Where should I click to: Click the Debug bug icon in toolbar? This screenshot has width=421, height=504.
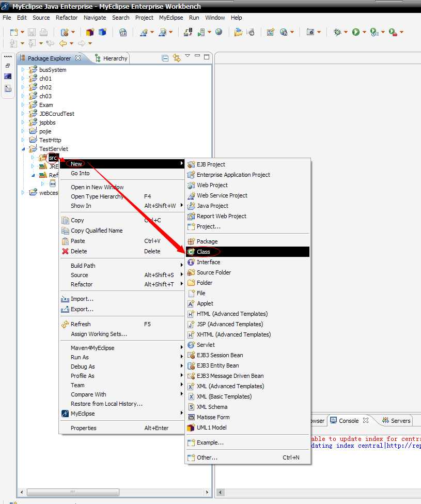(x=337, y=32)
